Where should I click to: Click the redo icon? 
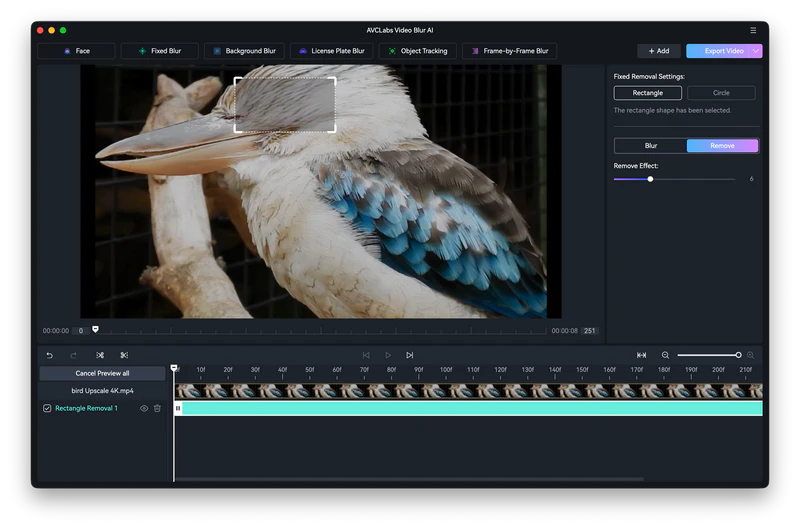click(73, 356)
